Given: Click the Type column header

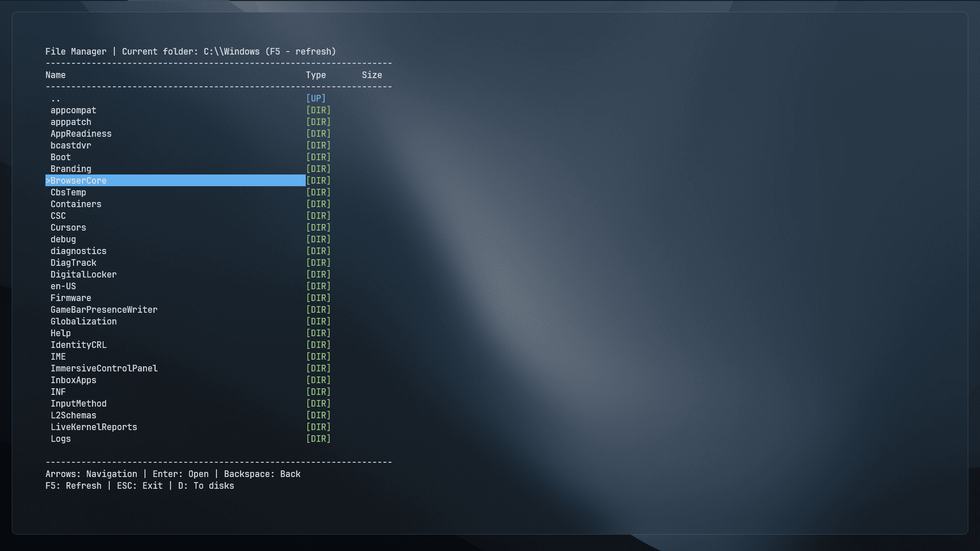Looking at the screenshot, I should (x=316, y=75).
